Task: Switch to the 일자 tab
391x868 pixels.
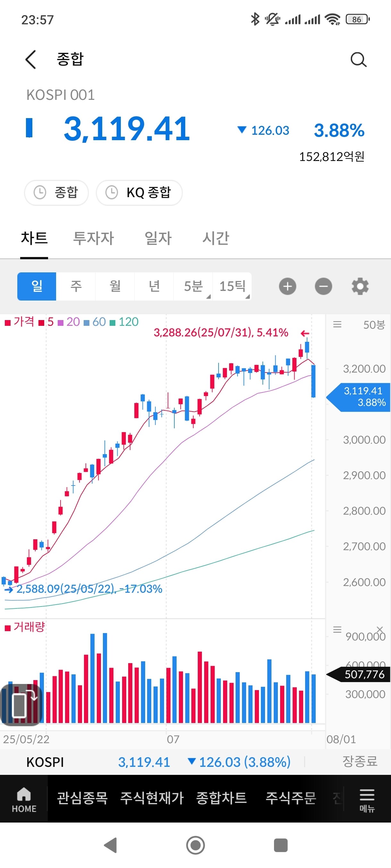Action: click(x=158, y=238)
